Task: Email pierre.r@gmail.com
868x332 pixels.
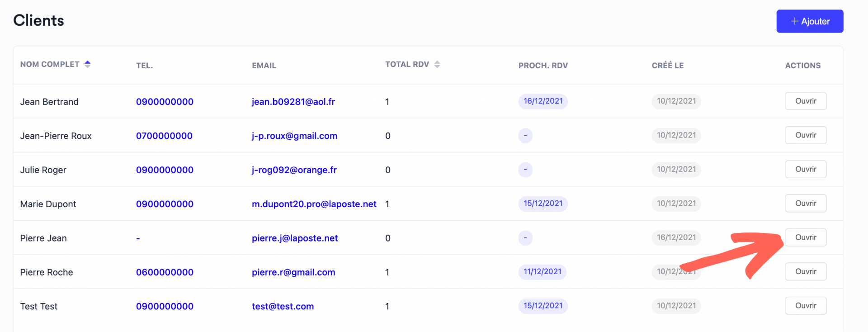Action: [x=293, y=272]
